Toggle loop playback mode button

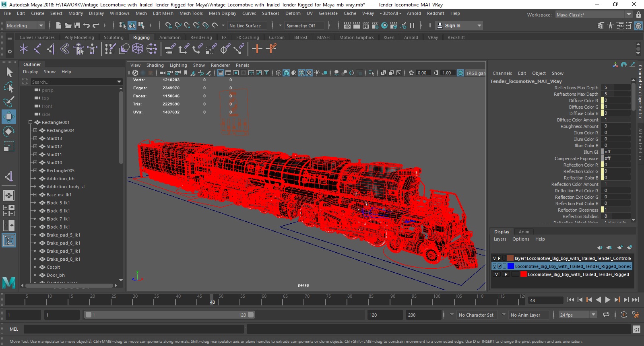coord(606,315)
